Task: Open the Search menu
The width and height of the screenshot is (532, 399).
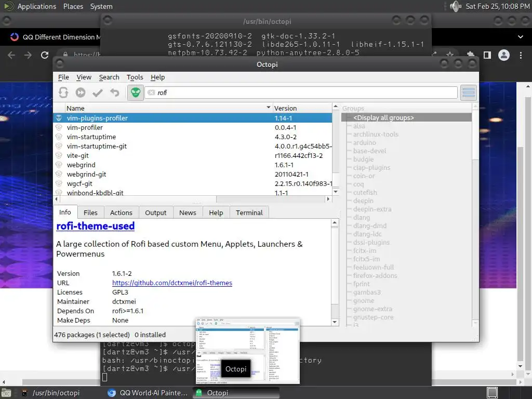Action: pos(109,77)
